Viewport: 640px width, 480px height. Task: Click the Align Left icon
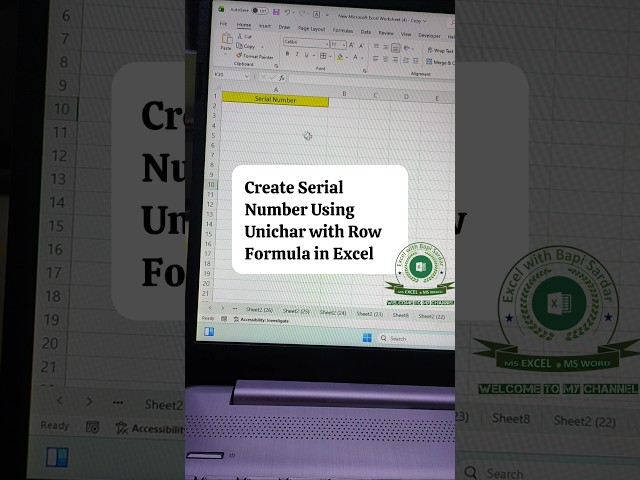click(376, 59)
